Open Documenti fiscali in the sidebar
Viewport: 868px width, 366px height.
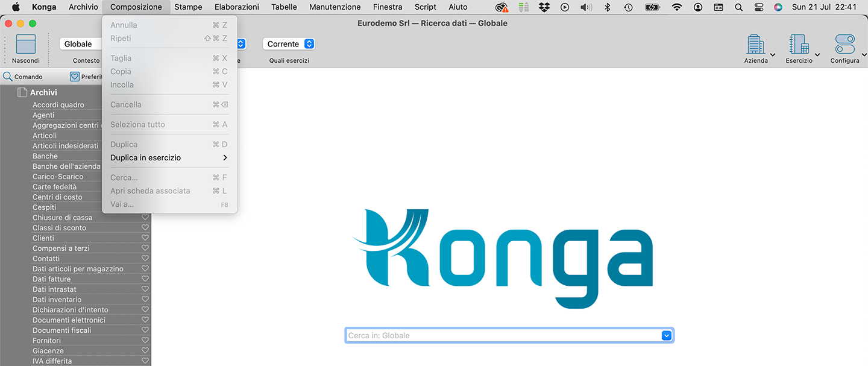pos(62,330)
